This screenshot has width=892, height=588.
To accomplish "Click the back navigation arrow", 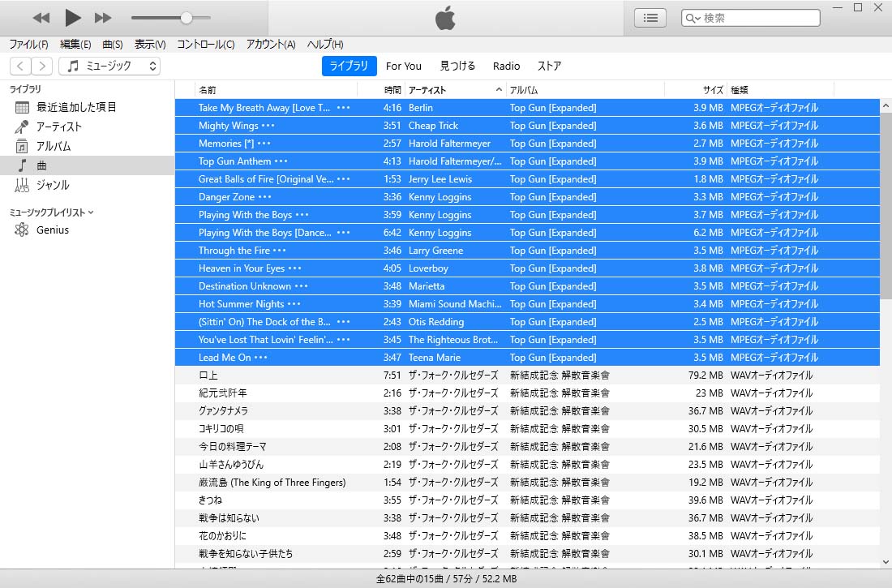I will point(20,67).
